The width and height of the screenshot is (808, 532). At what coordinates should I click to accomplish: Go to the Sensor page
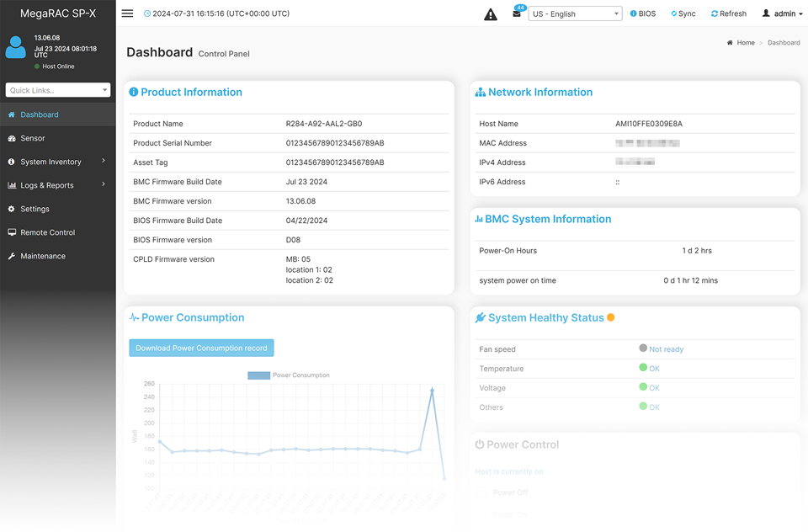[31, 137]
